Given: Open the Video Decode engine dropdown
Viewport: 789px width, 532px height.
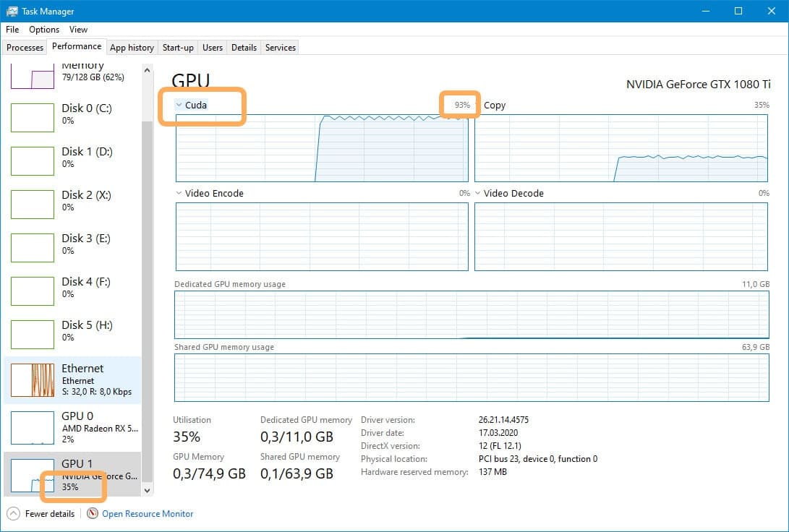Looking at the screenshot, I should pyautogui.click(x=477, y=193).
